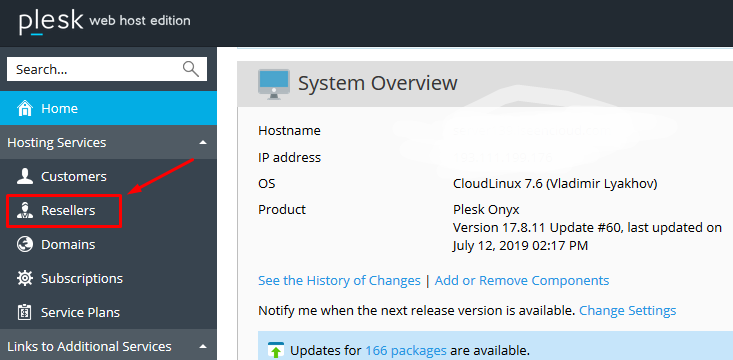The image size is (733, 360).
Task: Open Add or Remove Components link
Action: coord(522,281)
